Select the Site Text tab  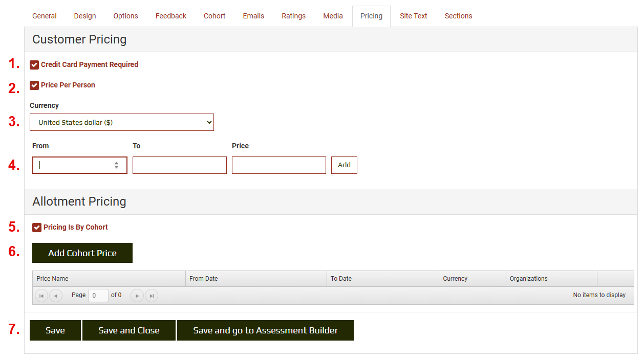(x=413, y=16)
